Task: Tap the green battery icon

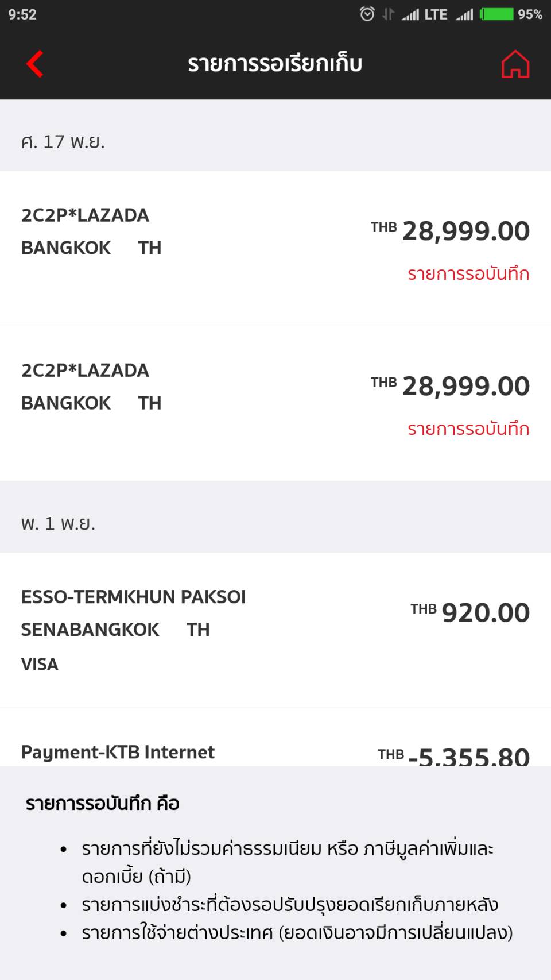Action: 497,14
